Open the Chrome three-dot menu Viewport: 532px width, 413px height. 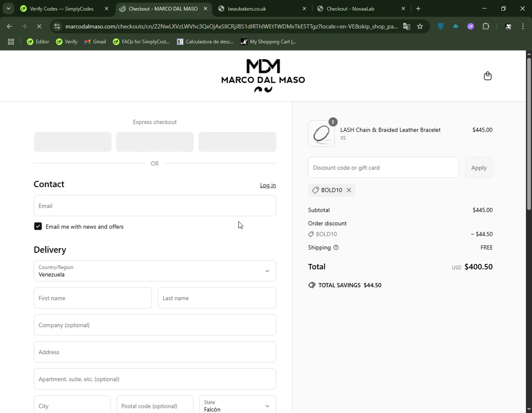point(523,26)
